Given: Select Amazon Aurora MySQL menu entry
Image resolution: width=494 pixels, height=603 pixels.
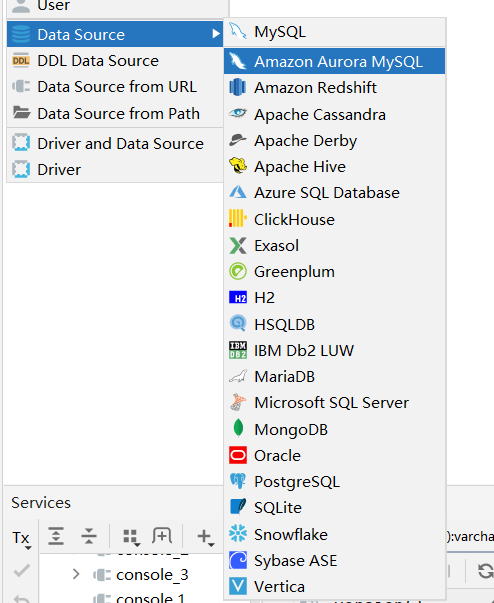Looking at the screenshot, I should pos(334,61).
